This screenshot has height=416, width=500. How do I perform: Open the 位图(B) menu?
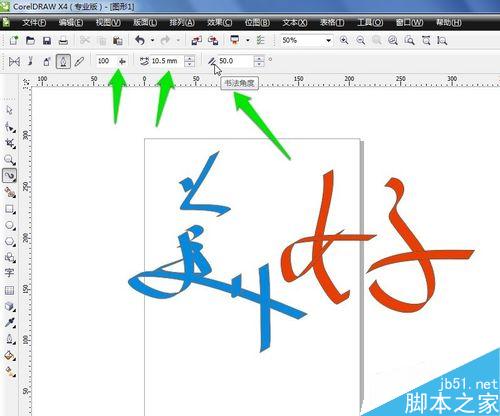click(x=257, y=23)
